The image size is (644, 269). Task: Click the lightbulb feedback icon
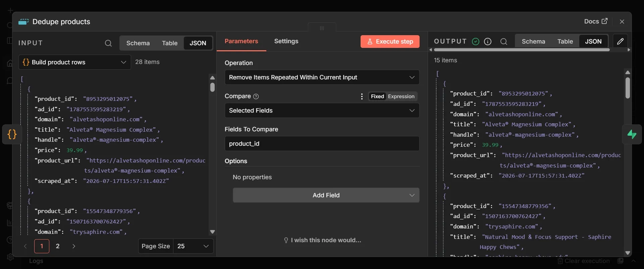[286, 240]
